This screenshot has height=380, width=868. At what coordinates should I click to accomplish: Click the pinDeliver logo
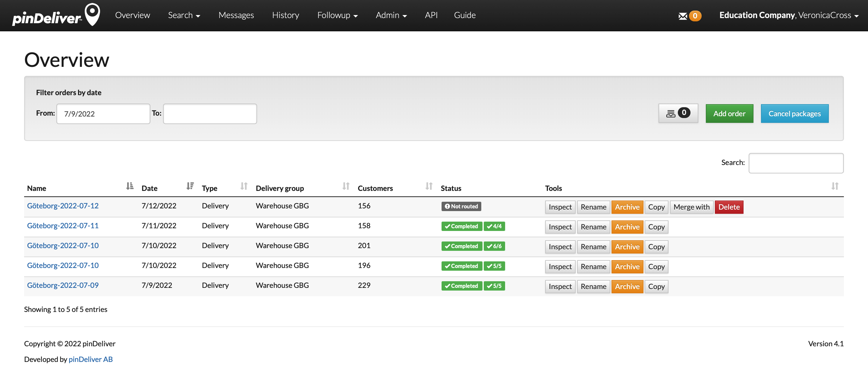[x=56, y=15]
